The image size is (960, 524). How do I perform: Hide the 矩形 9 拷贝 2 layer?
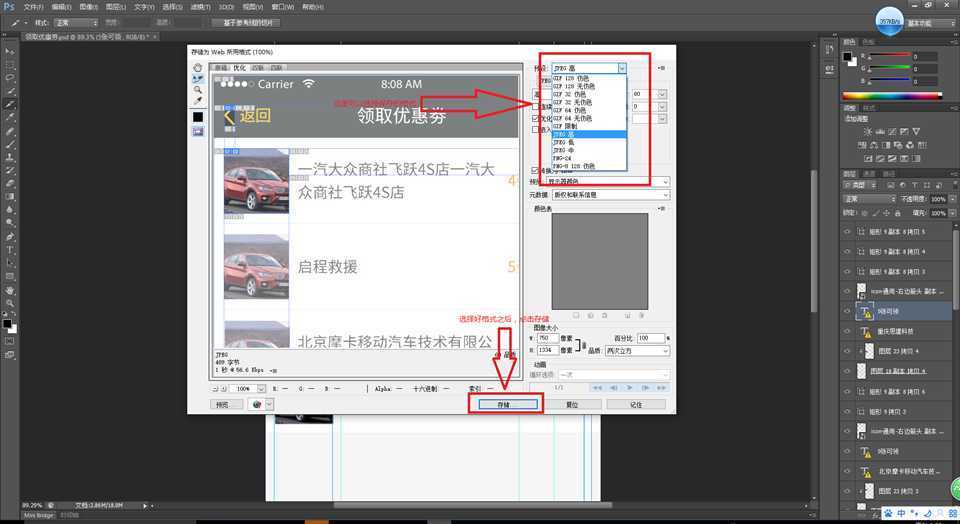coord(847,411)
